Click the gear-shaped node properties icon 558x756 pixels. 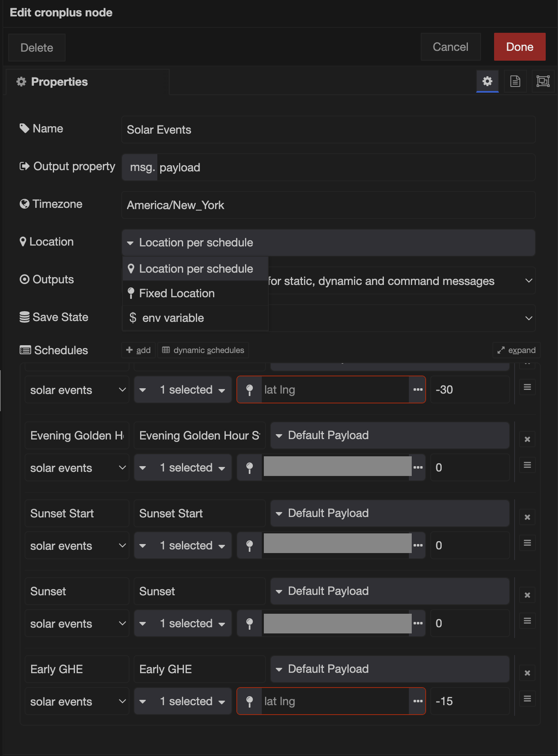click(487, 81)
